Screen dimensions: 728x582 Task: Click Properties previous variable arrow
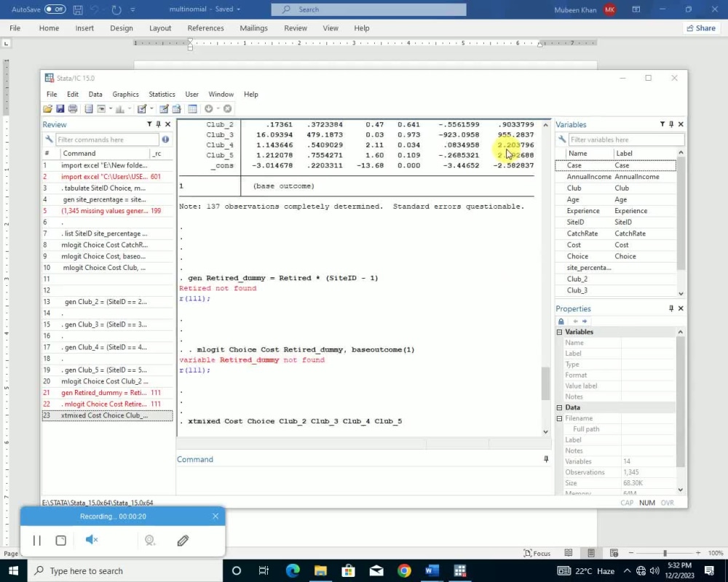(x=575, y=321)
